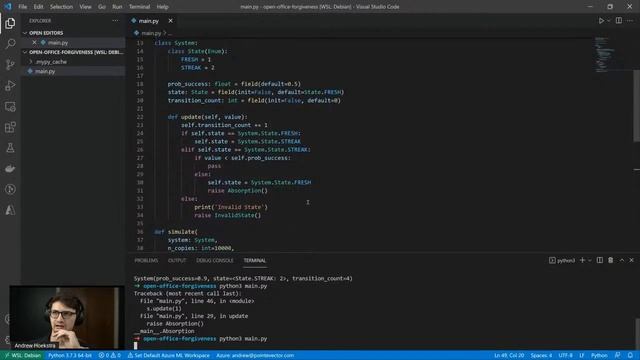Select Python 3.7.3 64-bit interpreter
The height and width of the screenshot is (360, 640).
point(70,355)
